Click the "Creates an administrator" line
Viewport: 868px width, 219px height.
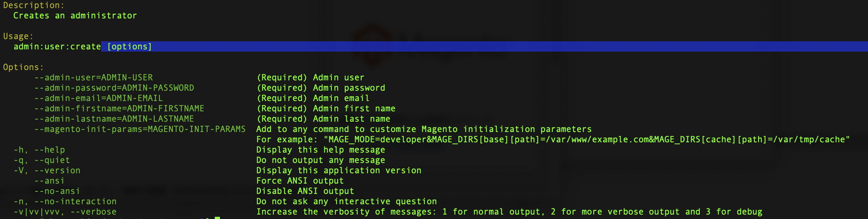(75, 16)
